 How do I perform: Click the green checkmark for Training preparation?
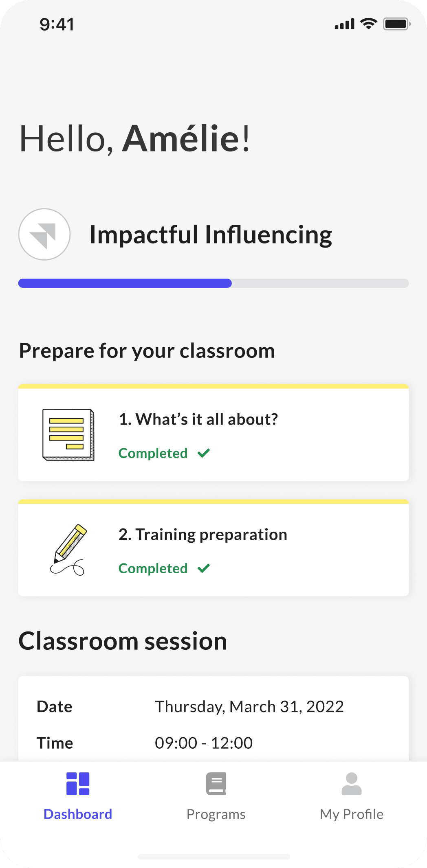click(x=204, y=568)
